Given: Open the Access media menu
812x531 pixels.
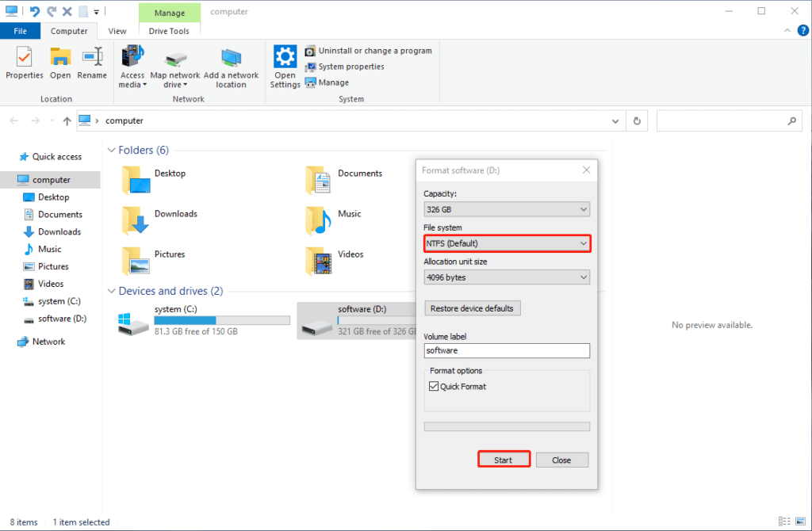Looking at the screenshot, I should (x=132, y=67).
